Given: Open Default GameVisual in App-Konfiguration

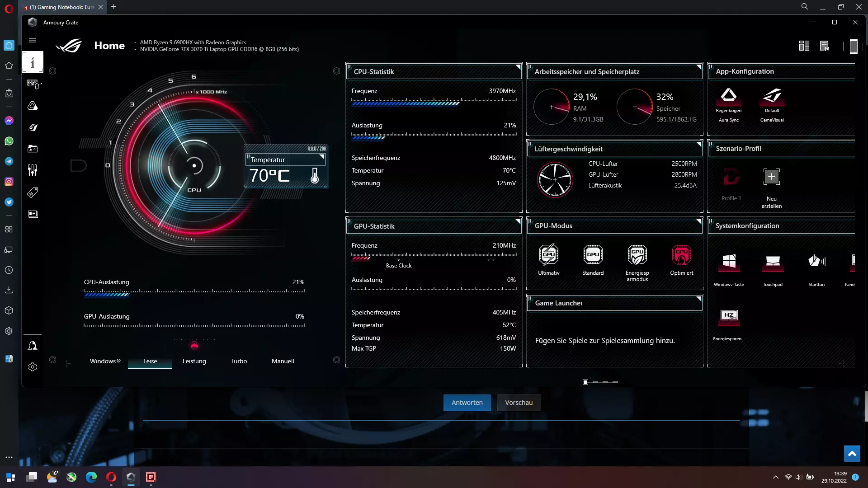Looking at the screenshot, I should (772, 104).
